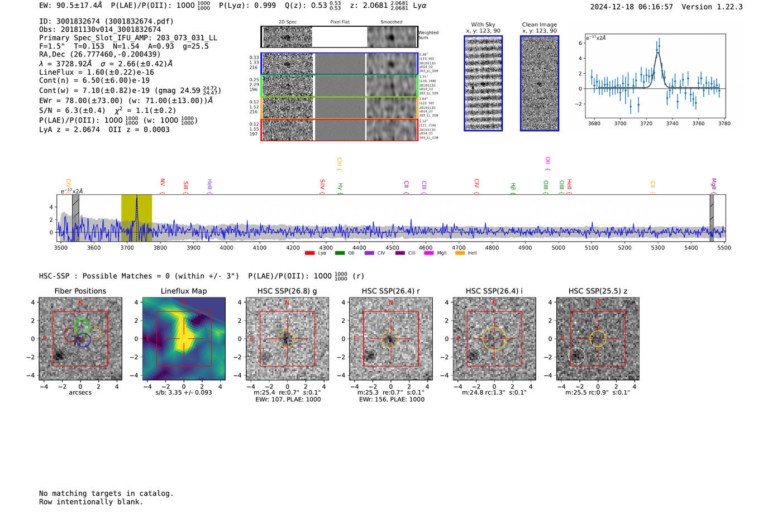Click the yellow highlighted band in the full spectrum
The image size is (782, 532).
tap(136, 218)
